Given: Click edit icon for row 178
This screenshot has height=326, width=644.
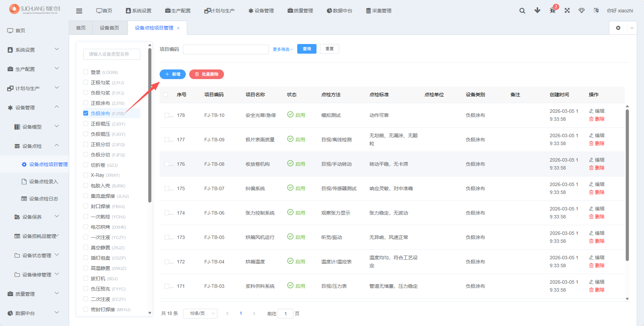Looking at the screenshot, I should [591, 111].
